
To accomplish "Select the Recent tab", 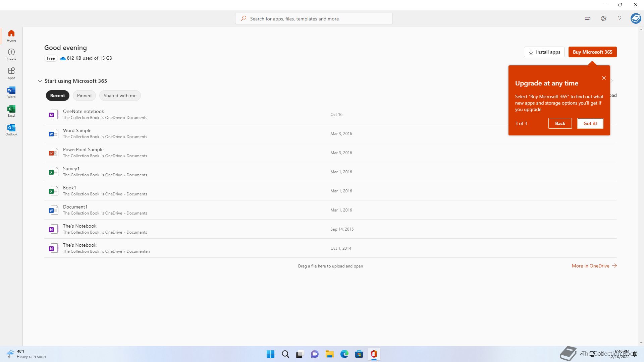I will point(58,96).
